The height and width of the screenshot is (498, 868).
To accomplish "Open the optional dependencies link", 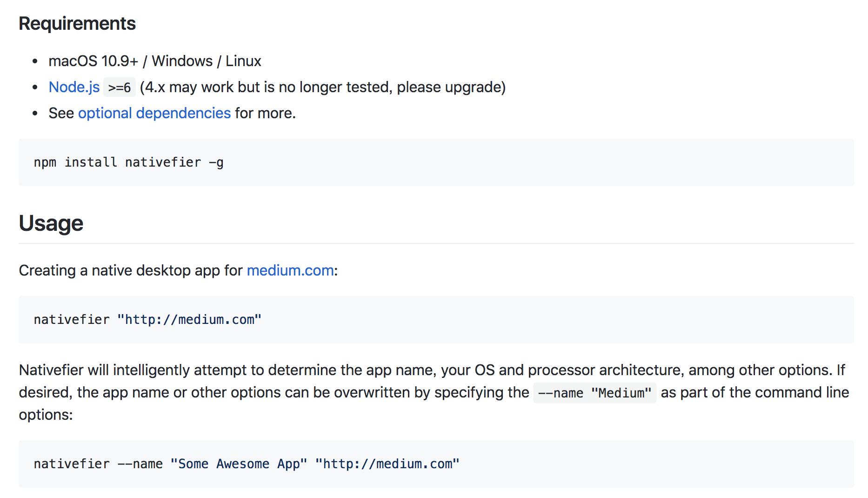I will 154,113.
